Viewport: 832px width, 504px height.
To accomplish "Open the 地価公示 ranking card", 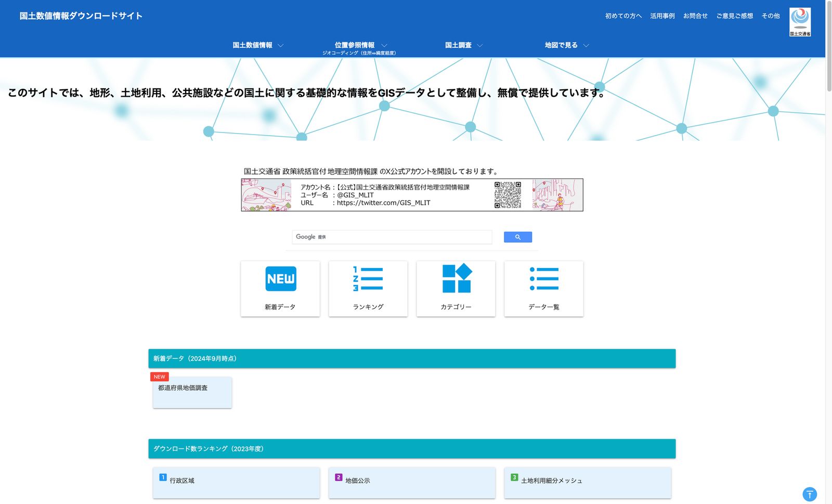I will point(412,483).
